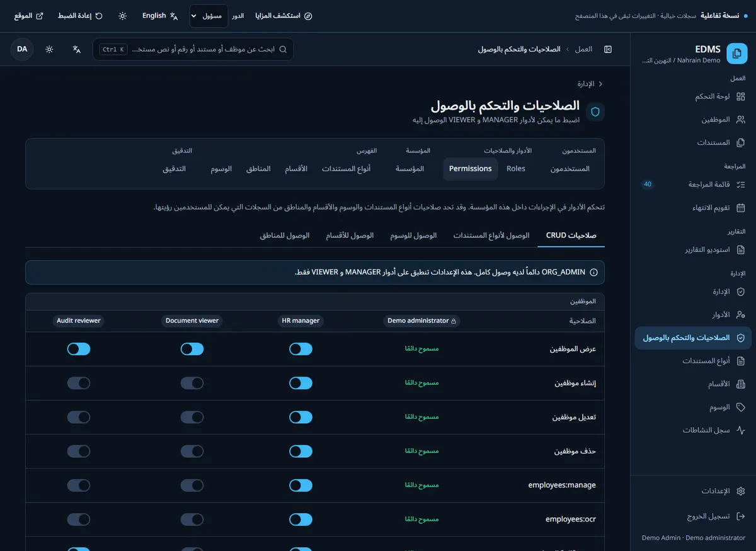The image size is (756, 551).
Task: Enable employees:manage for Document viewer
Action: click(x=192, y=485)
